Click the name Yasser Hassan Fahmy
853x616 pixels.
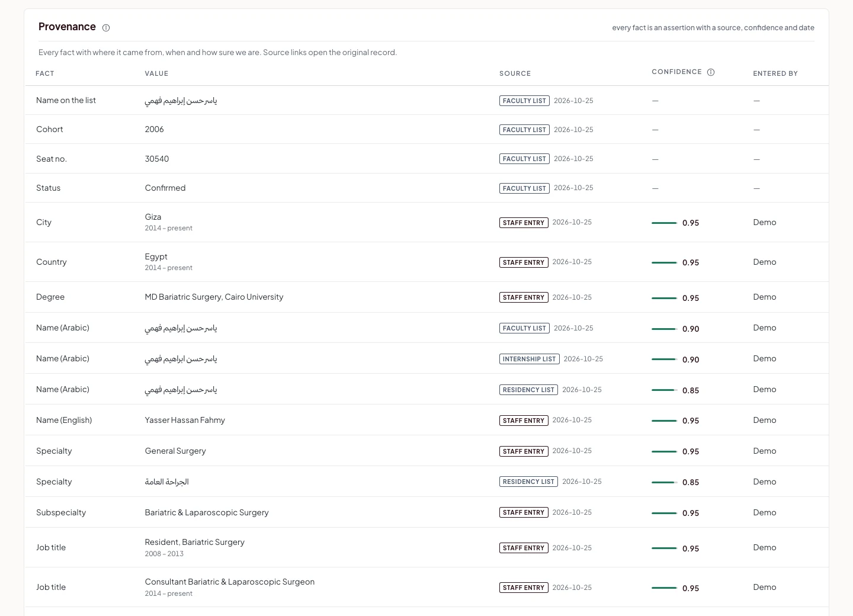(x=185, y=420)
